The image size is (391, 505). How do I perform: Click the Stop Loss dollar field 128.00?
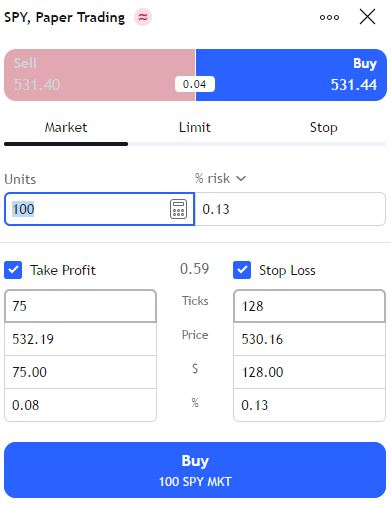310,372
